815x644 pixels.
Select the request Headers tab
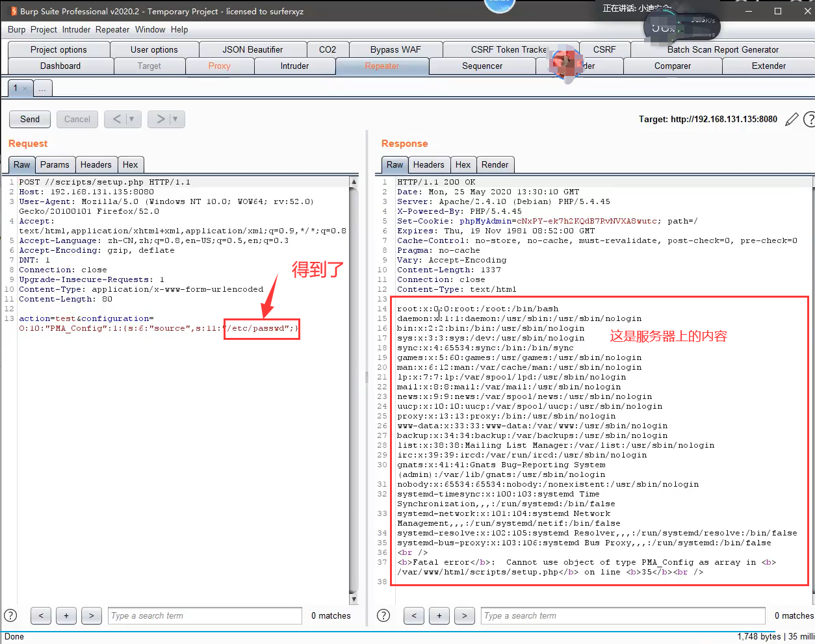pyautogui.click(x=96, y=164)
